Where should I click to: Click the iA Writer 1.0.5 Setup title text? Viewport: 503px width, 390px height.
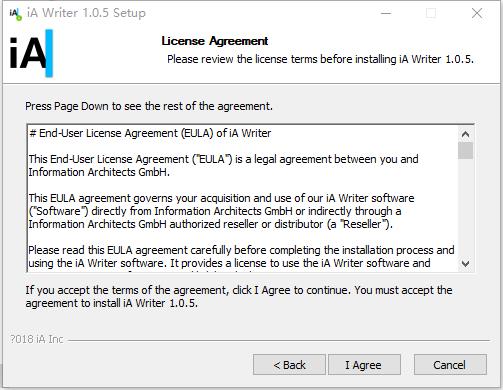86,13
